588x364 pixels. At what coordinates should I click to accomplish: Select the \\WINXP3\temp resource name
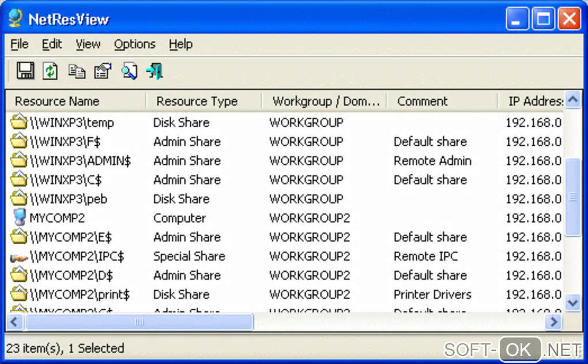tap(71, 123)
